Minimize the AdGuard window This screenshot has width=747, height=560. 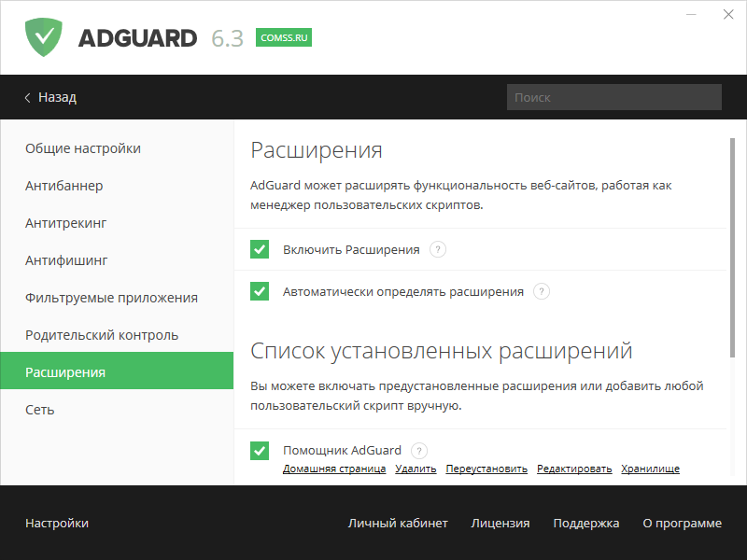point(691,15)
